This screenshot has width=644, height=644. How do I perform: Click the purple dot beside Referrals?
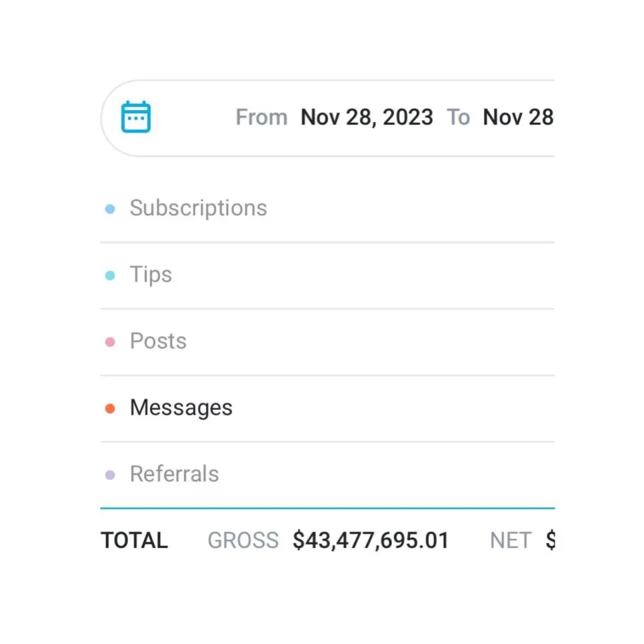pyautogui.click(x=110, y=475)
